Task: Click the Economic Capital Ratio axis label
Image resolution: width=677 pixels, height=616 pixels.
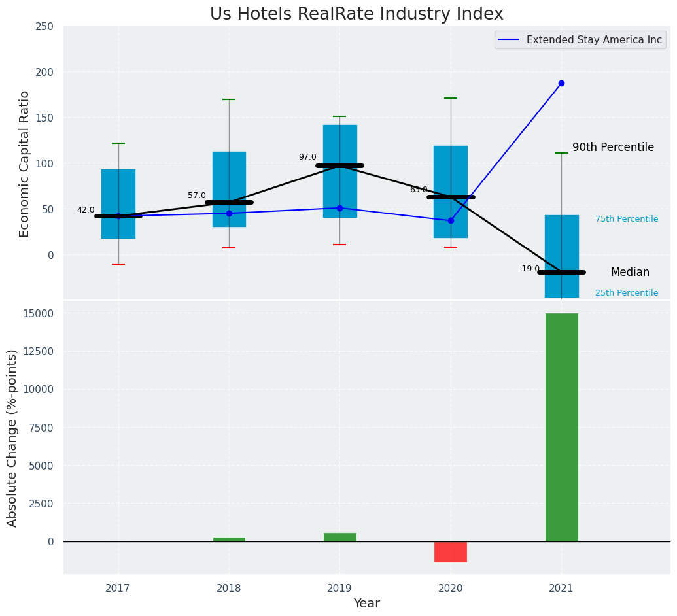Action: click(x=25, y=163)
